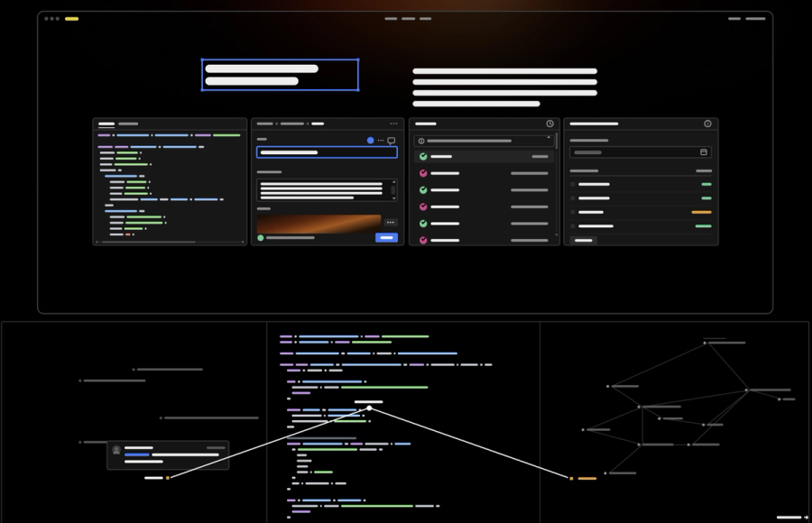The image size is (812, 523).
Task: Click the up arrow of the text area scrollbar
Action: 393,182
